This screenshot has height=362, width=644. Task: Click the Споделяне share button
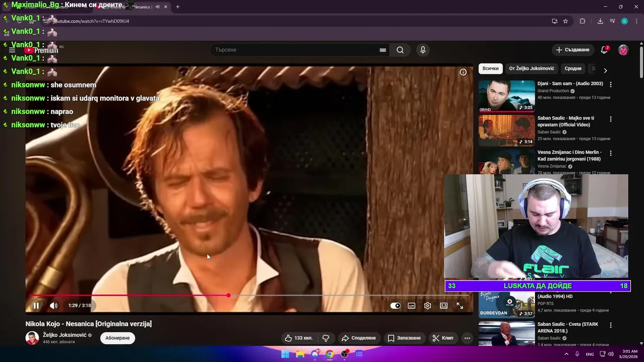coord(359,338)
